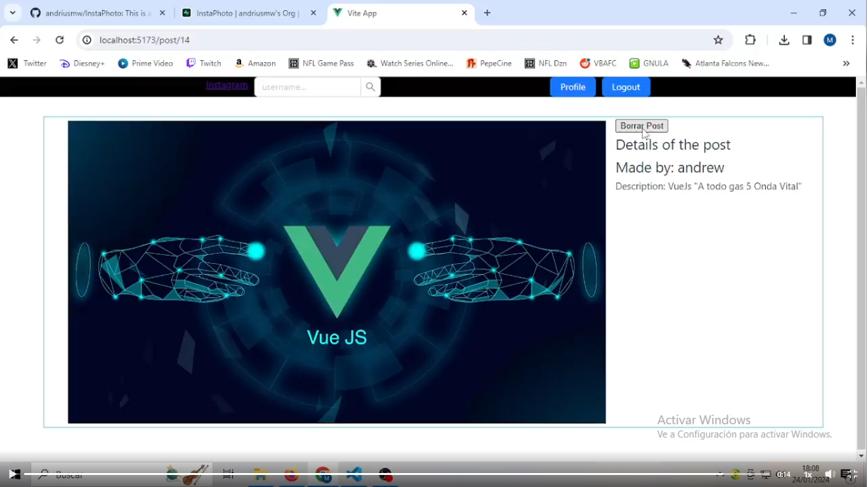Open the NFL Game Pass bookmark
Screen dimensions: 868x487
click(321, 63)
